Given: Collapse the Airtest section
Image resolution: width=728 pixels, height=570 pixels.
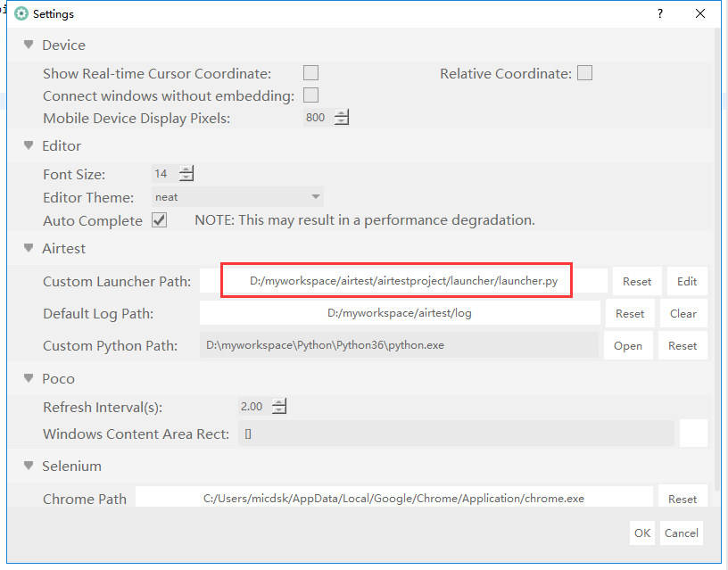Looking at the screenshot, I should (29, 248).
